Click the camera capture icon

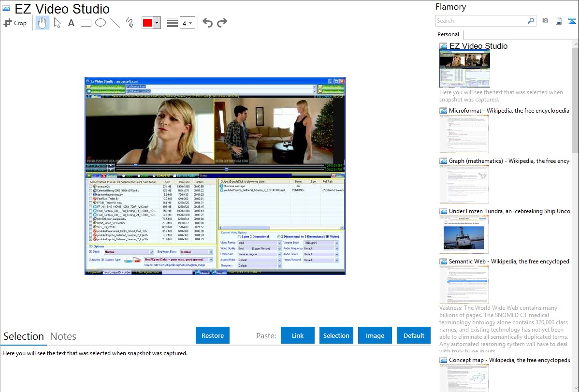click(545, 21)
